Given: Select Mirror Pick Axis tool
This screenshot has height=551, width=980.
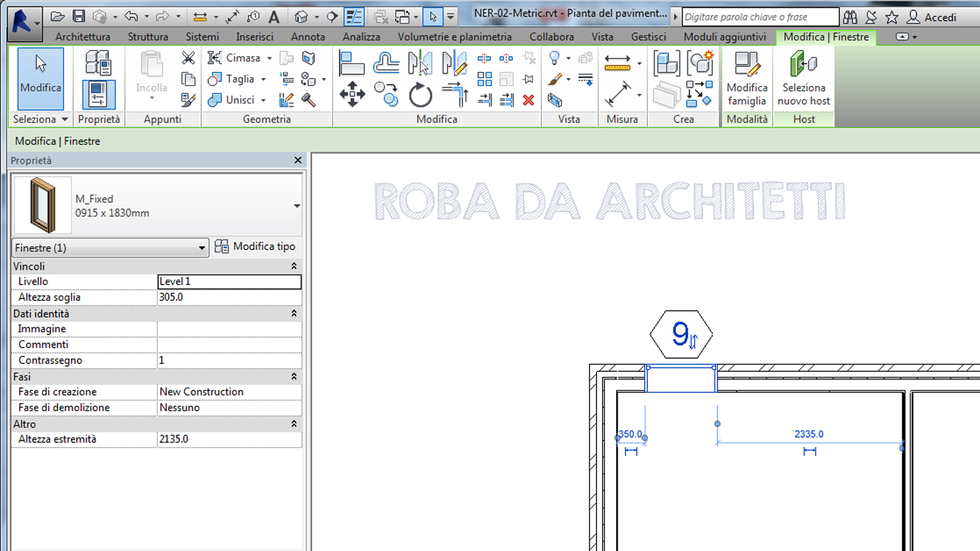Looking at the screenshot, I should point(420,64).
